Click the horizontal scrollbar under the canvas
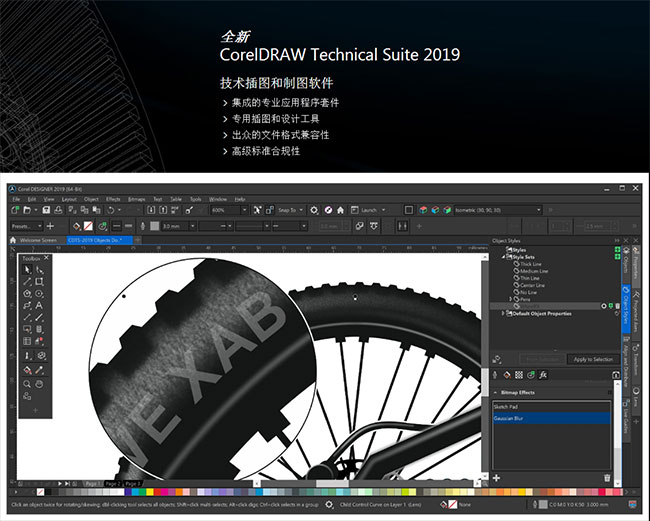This screenshot has width=650, height=521. [366, 483]
